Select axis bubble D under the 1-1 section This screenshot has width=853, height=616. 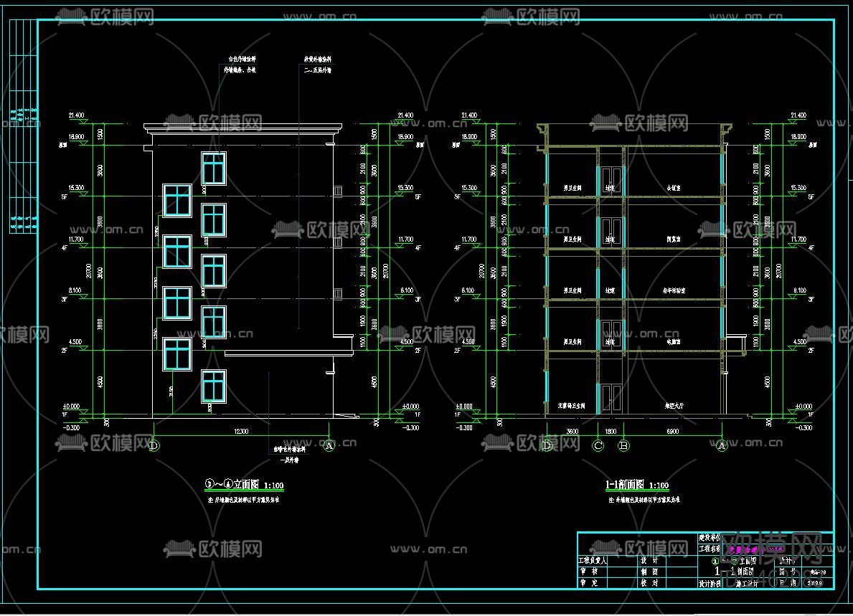(x=547, y=446)
